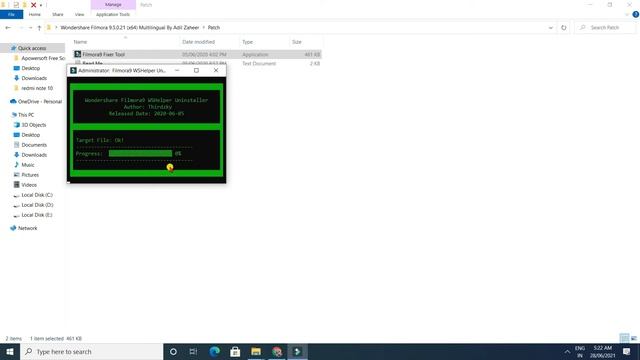The width and height of the screenshot is (640, 360).
Task: Open Desktop under This PC
Action: point(31,135)
